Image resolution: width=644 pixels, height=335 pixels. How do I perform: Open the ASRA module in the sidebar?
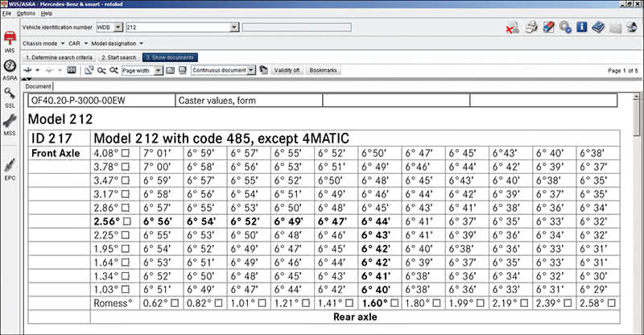[x=10, y=69]
